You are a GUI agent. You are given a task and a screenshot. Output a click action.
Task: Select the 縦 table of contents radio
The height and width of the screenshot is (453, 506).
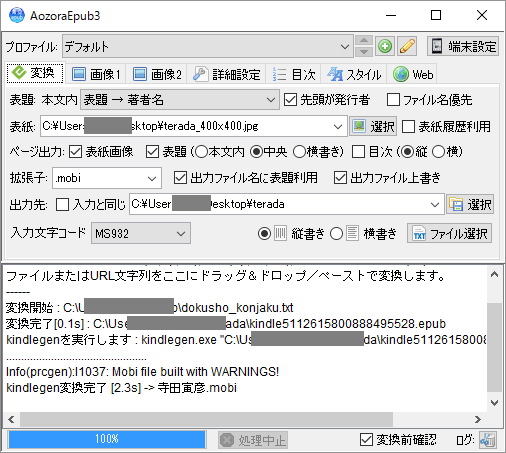click(x=407, y=152)
